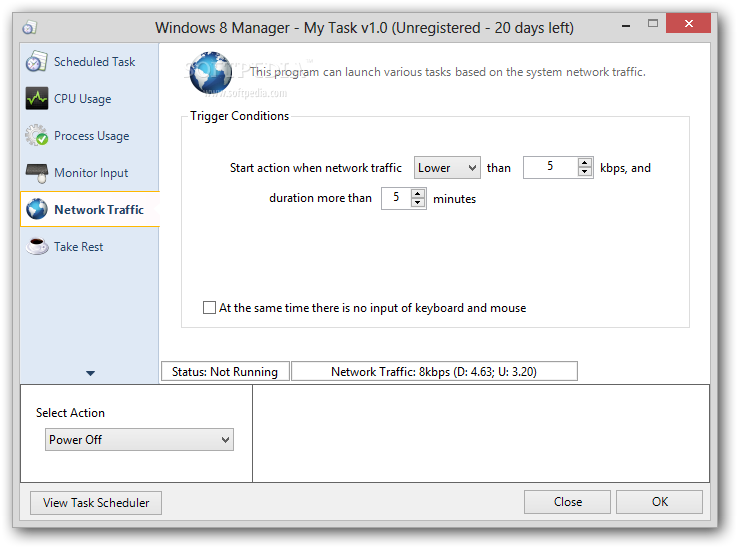The height and width of the screenshot is (548, 738).
Task: Click the Monitor Input mouse icon
Action: (37, 173)
